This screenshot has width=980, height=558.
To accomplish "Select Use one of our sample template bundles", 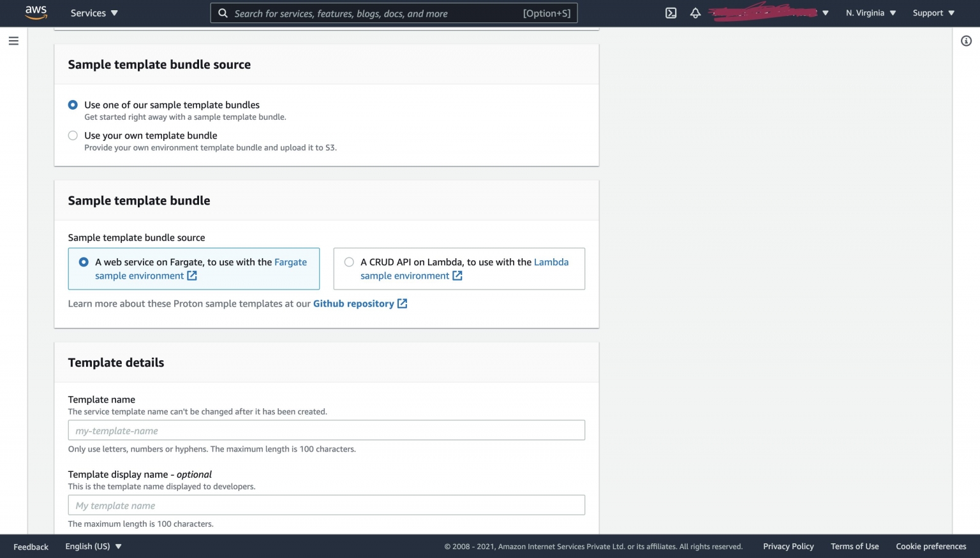I will (x=73, y=105).
